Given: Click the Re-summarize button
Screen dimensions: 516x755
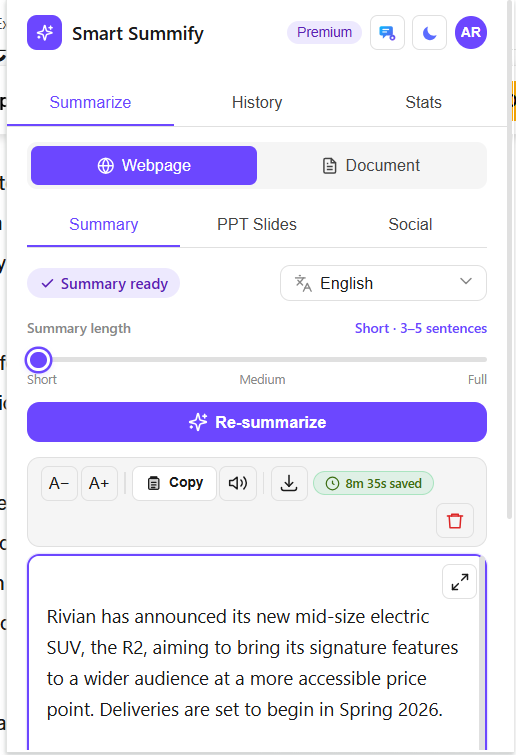Looking at the screenshot, I should [257, 422].
